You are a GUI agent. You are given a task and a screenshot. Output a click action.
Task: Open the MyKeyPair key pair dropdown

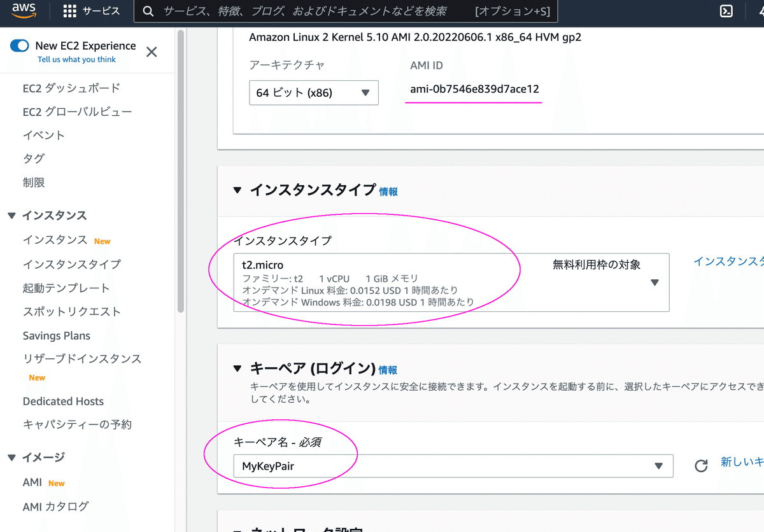(x=453, y=466)
